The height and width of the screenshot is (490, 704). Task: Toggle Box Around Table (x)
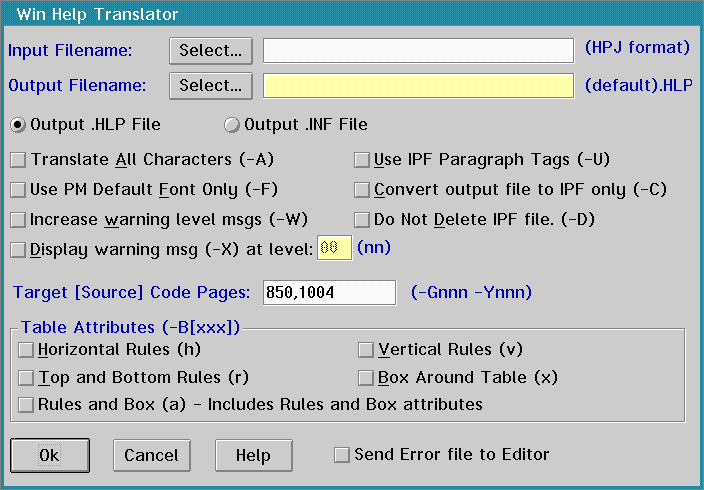point(366,378)
